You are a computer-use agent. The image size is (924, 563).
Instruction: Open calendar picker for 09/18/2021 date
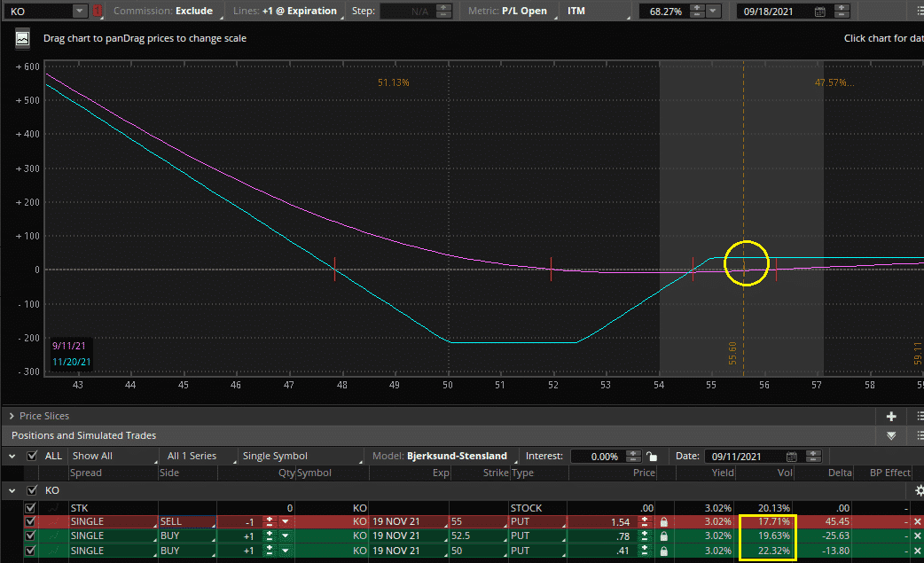pyautogui.click(x=819, y=12)
